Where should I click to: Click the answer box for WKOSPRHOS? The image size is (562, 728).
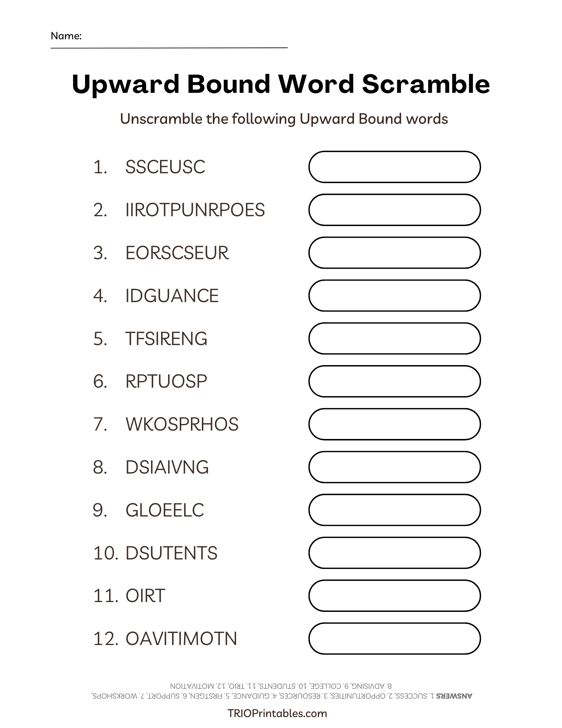[x=394, y=424]
